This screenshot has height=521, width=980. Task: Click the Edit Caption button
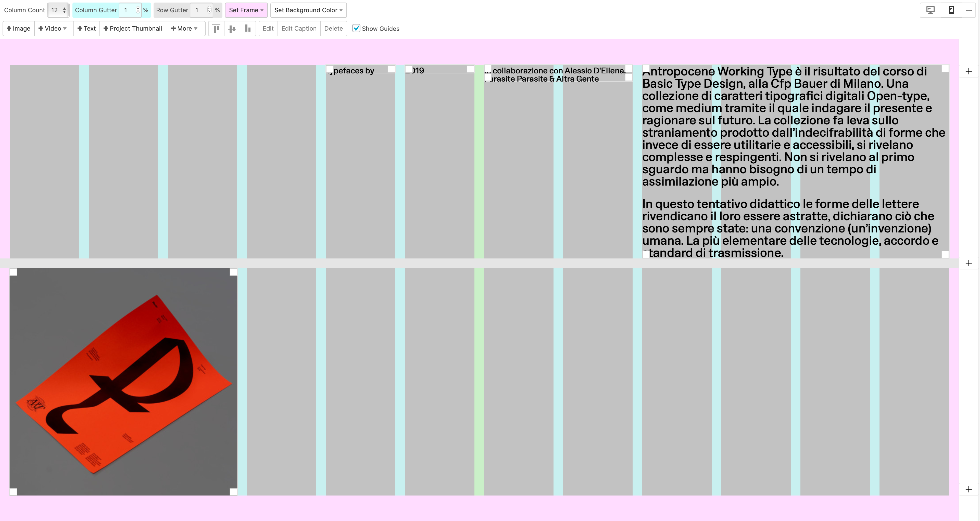tap(299, 29)
